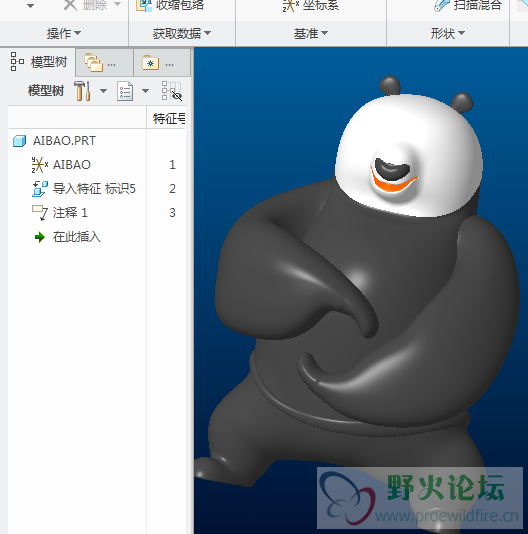Image resolution: width=528 pixels, height=534 pixels.
Task: Open the 获取数据 group dropdown
Action: pyautogui.click(x=182, y=33)
